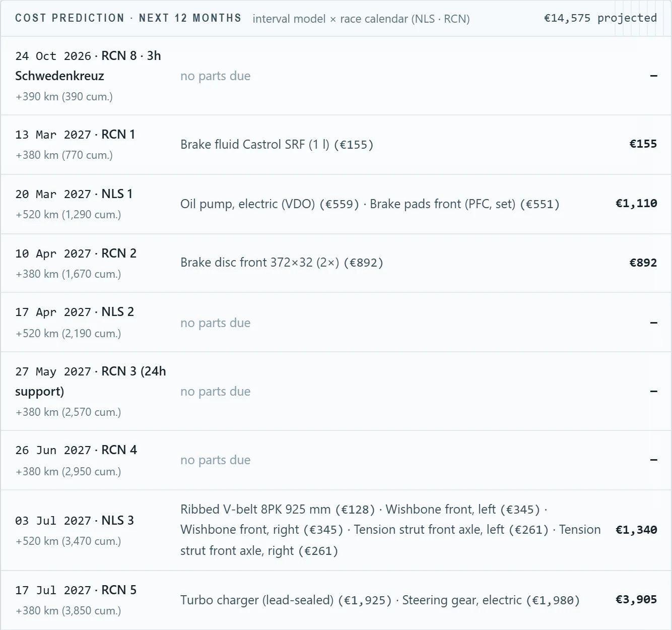Select the bold €892 total for RCN 2
Image resolution: width=672 pixels, height=630 pixels.
coord(643,263)
